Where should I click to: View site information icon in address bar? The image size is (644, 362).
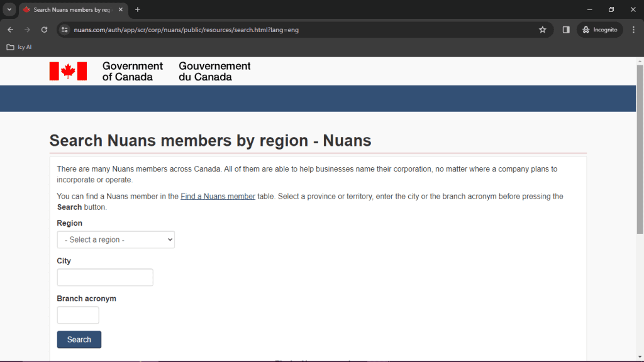[64, 30]
